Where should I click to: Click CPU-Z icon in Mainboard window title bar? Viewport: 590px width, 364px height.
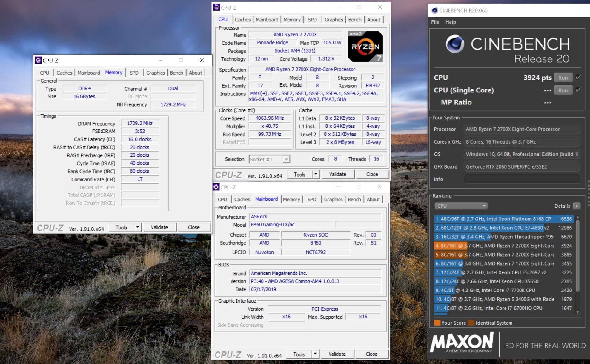[x=216, y=187]
